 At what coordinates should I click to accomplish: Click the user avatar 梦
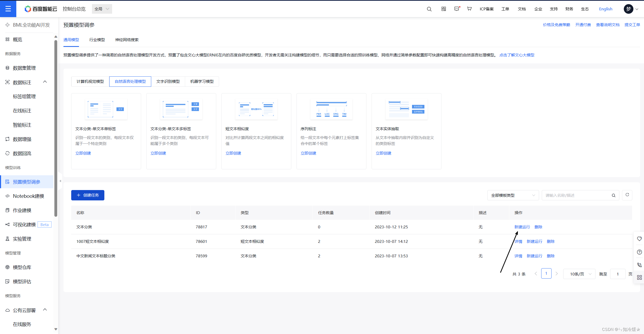pos(628,9)
